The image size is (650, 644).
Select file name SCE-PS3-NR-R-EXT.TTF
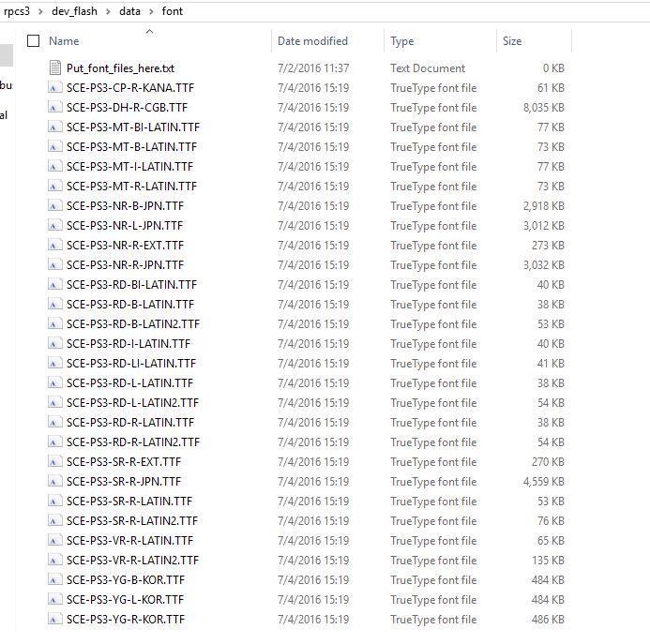pyautogui.click(x=125, y=246)
